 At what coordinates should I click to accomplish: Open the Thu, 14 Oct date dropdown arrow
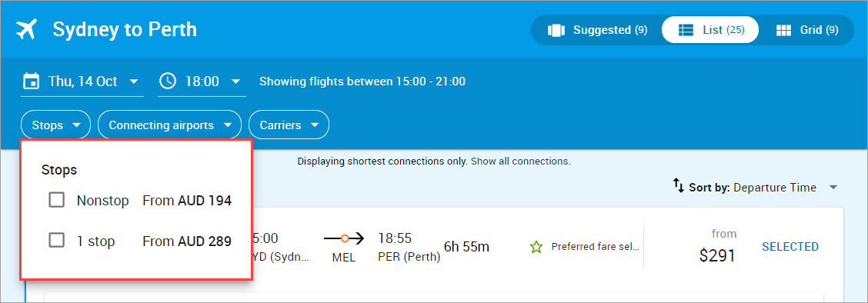[x=133, y=82]
